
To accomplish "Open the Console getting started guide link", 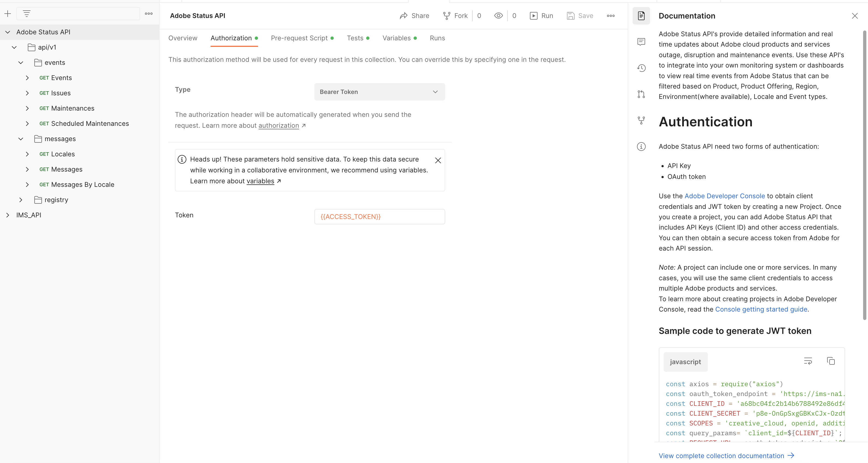I will click(x=761, y=309).
